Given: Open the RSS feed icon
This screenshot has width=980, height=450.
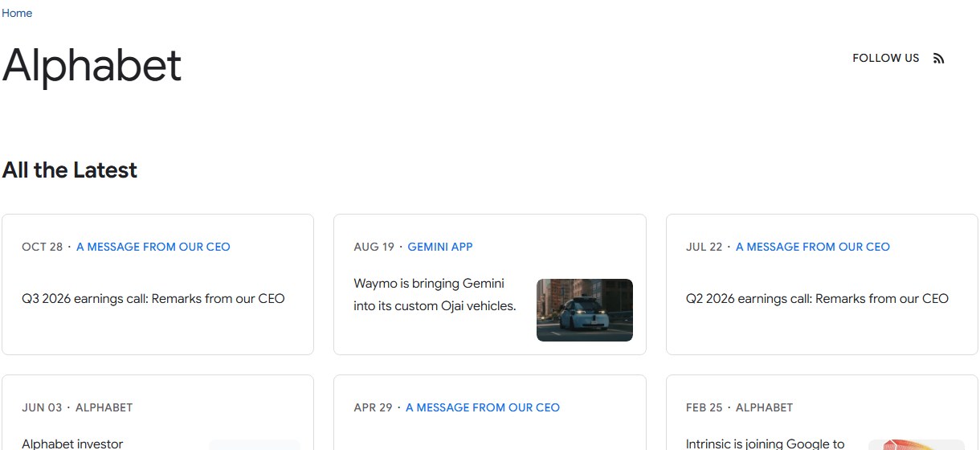Looking at the screenshot, I should coord(938,58).
